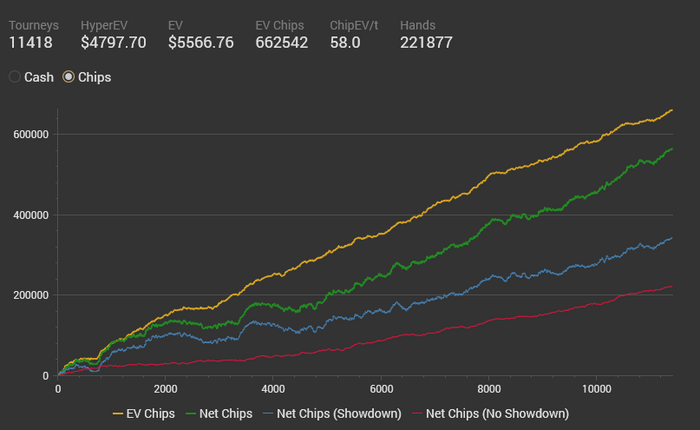Click the ChipEV/t stat label
Viewport: 700px width, 430px height.
click(x=354, y=25)
